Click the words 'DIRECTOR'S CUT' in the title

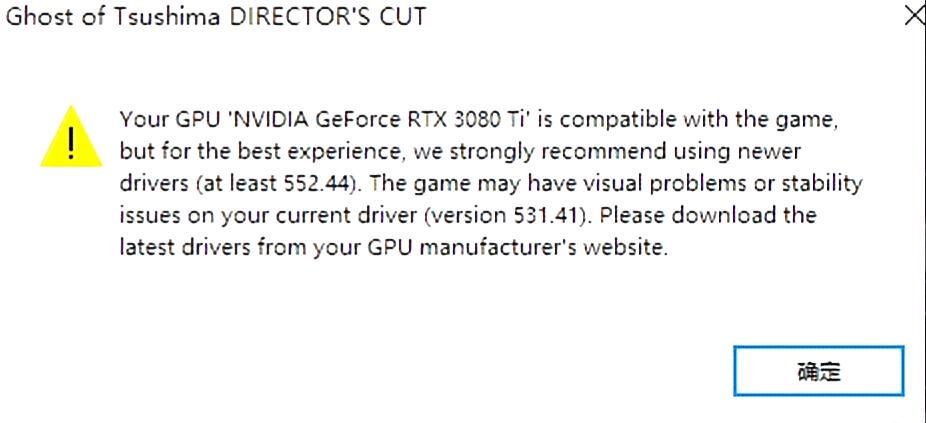click(x=327, y=17)
